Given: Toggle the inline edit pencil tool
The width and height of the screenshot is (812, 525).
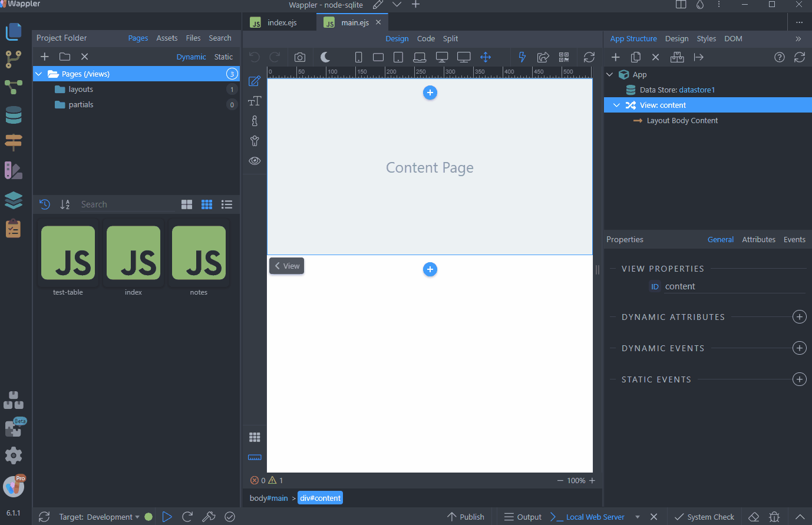Looking at the screenshot, I should pos(255,81).
